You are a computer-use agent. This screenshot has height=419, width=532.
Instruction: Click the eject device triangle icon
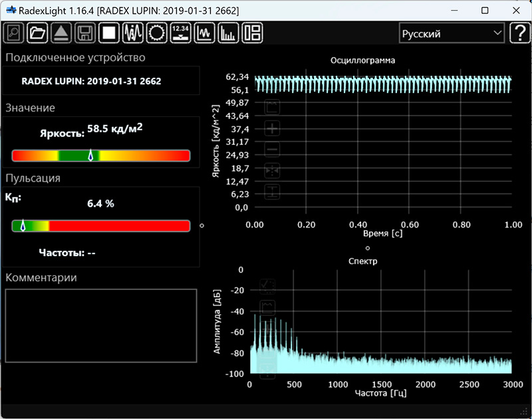coord(61,33)
